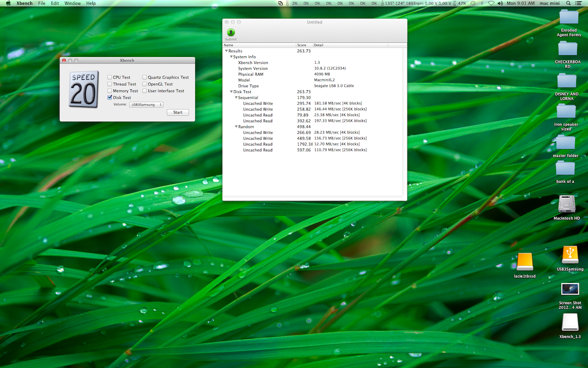Select the master folder icon
Image resolution: width=588 pixels, height=368 pixels.
pyautogui.click(x=566, y=143)
